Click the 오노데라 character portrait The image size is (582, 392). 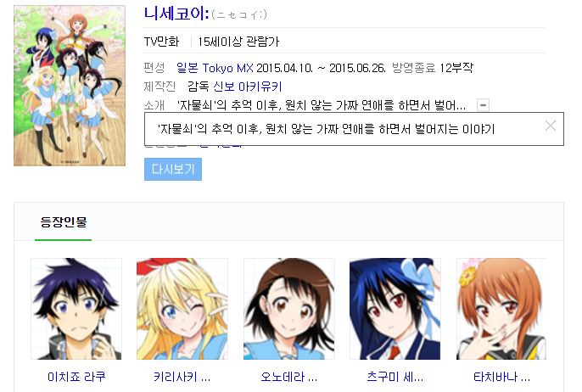[288, 309]
